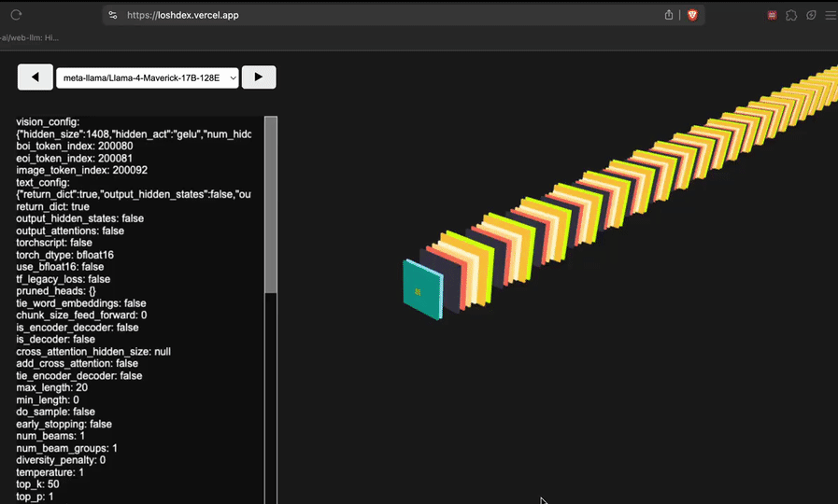Open the browser extensions puzzle icon
This screenshot has height=504, width=838.
(x=791, y=15)
